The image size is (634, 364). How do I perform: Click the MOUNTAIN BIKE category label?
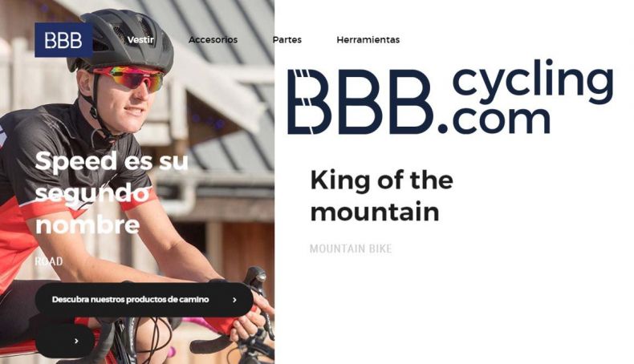(351, 249)
